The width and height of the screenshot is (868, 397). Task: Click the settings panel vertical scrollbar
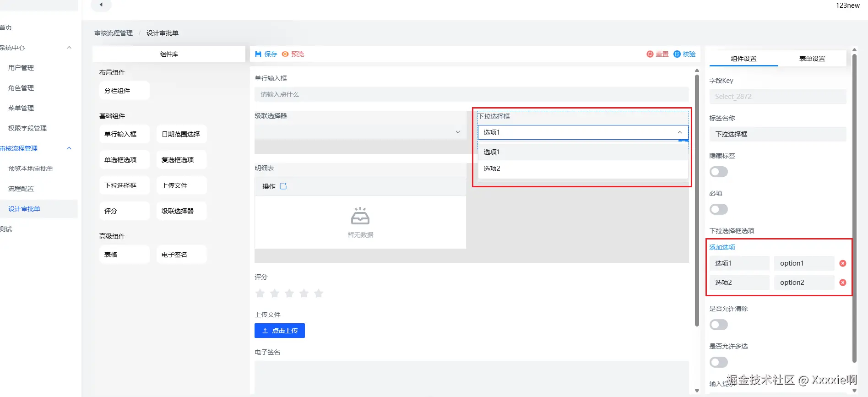pos(854,208)
